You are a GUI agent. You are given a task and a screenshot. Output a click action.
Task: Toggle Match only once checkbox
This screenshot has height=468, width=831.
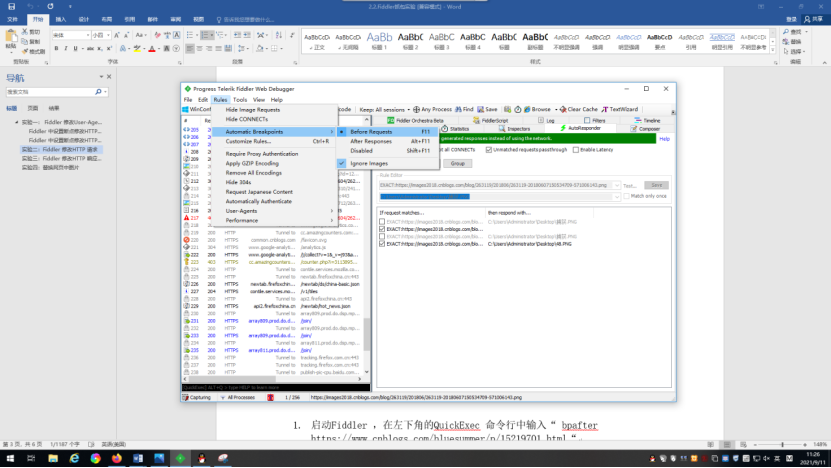pyautogui.click(x=626, y=196)
